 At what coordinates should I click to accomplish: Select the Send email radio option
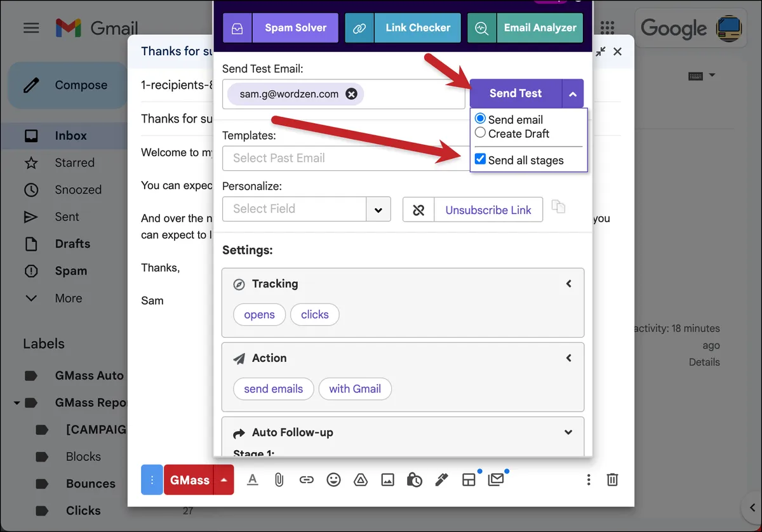point(481,119)
